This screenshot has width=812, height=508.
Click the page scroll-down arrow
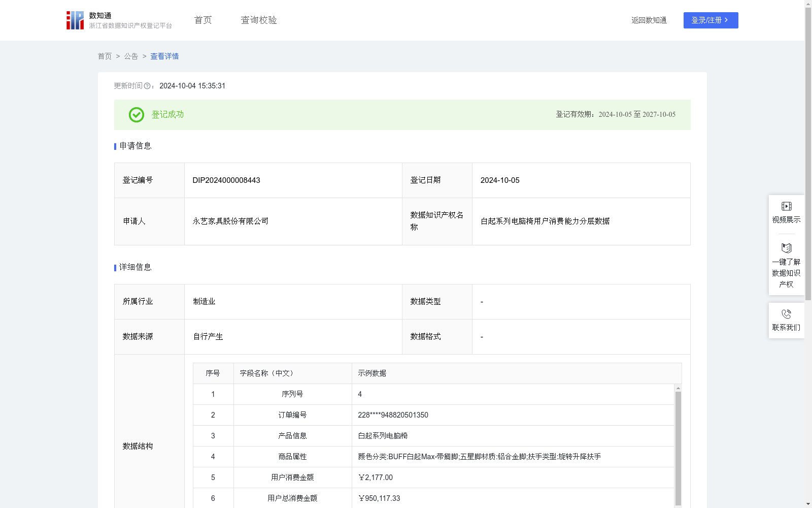coord(808,504)
